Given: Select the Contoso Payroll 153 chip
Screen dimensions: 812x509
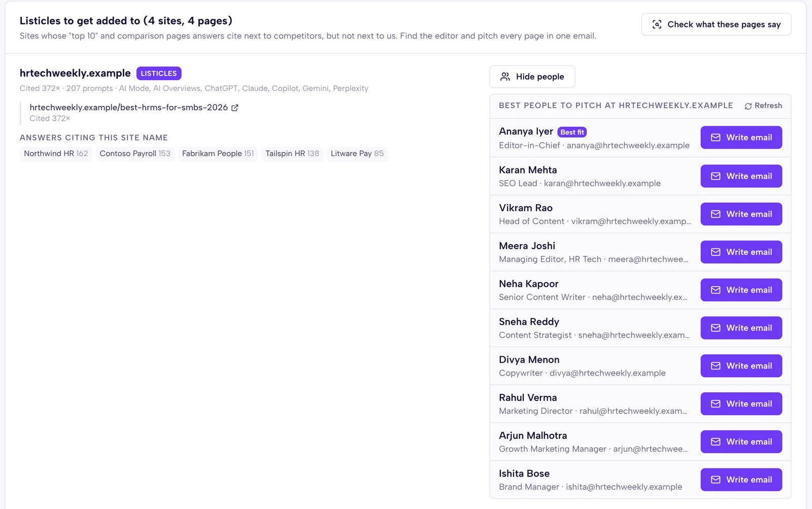Looking at the screenshot, I should click(135, 154).
